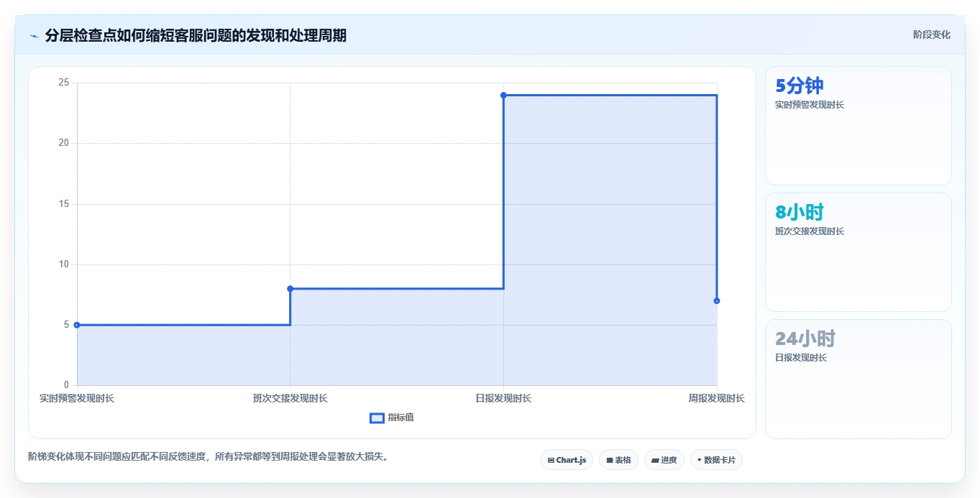Click the y-axis value 25

(x=64, y=83)
